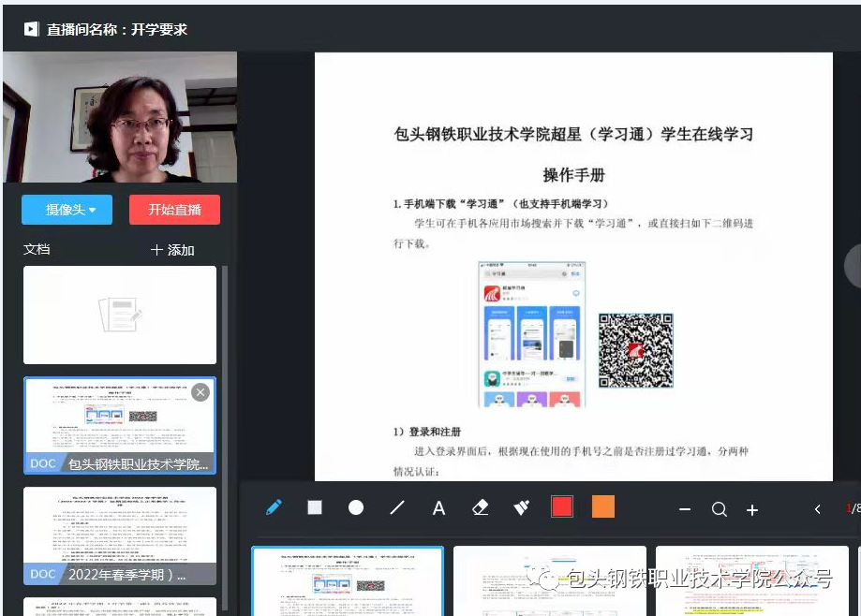Select the pencil drawing tool
The width and height of the screenshot is (861, 616).
pos(274,508)
